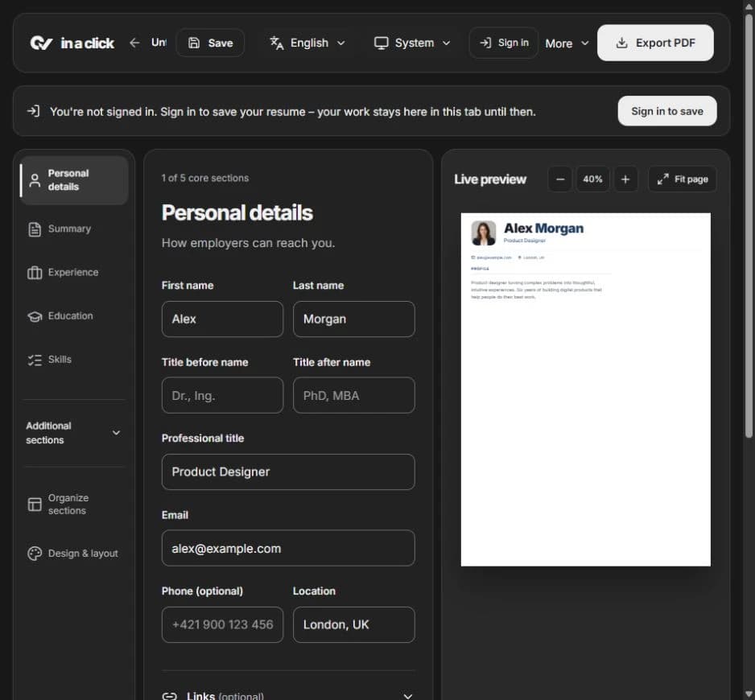Click the Sign in to save button
Screen dimensions: 755x700
(x=667, y=111)
